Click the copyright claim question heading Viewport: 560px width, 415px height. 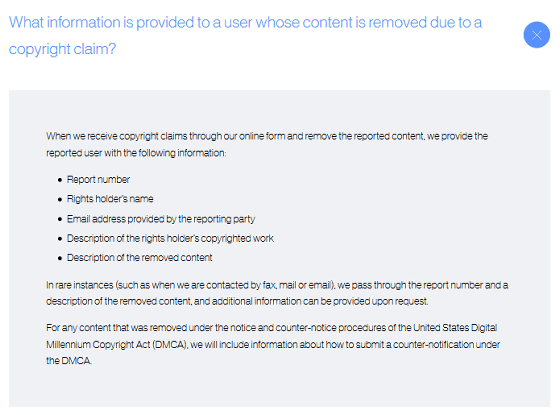coord(245,35)
